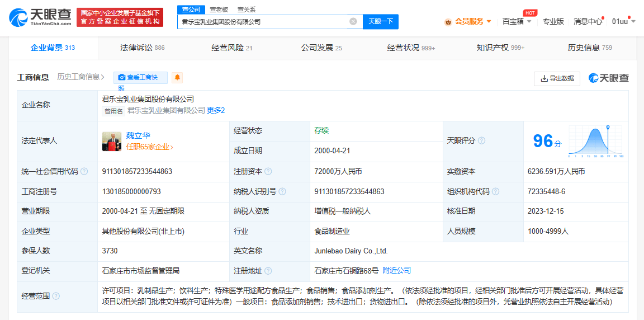Image resolution: width=644 pixels, height=320 pixels.
Task: Select the 查公司 search tab
Action: (191, 10)
